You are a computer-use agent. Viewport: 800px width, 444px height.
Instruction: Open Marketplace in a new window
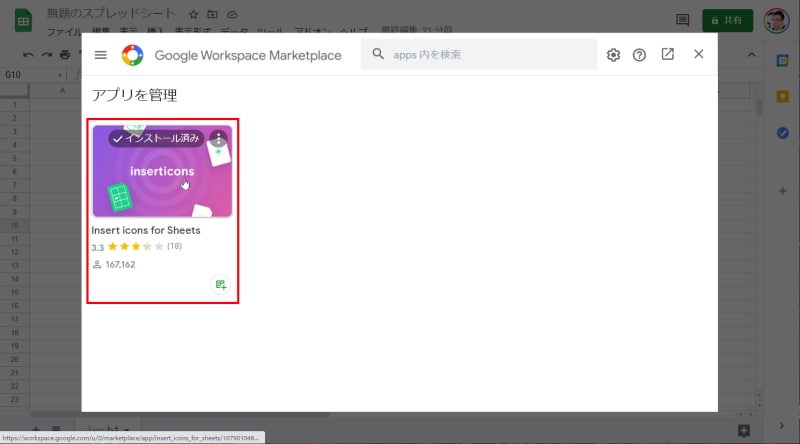pyautogui.click(x=667, y=54)
